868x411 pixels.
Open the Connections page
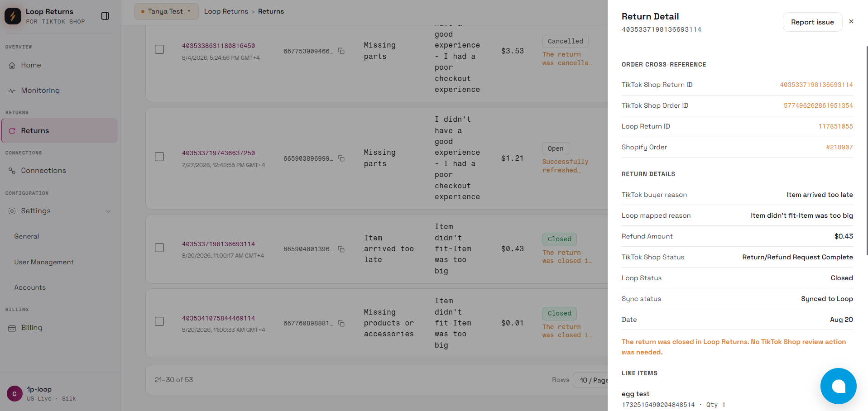pyautogui.click(x=59, y=171)
